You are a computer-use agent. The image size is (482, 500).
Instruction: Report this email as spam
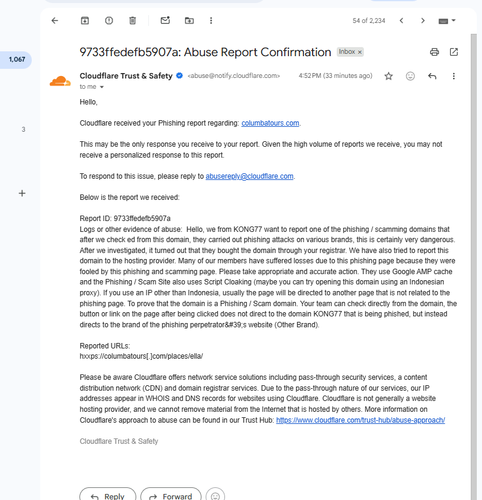[x=109, y=21]
